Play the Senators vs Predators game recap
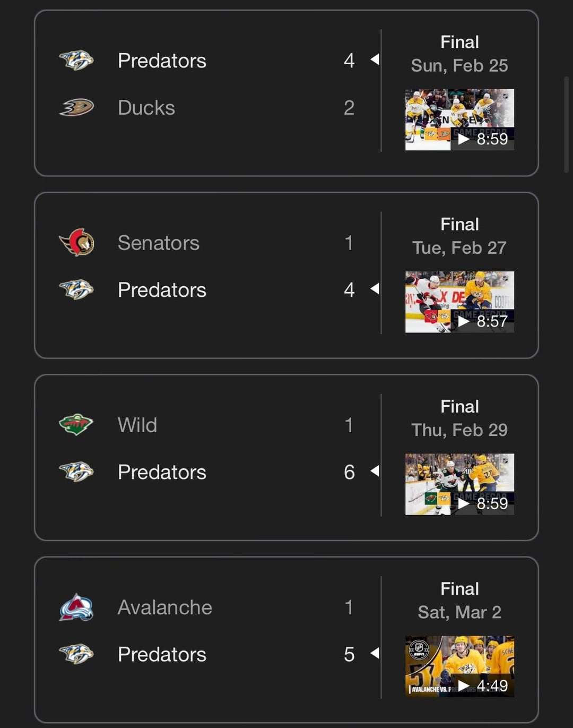 459,302
